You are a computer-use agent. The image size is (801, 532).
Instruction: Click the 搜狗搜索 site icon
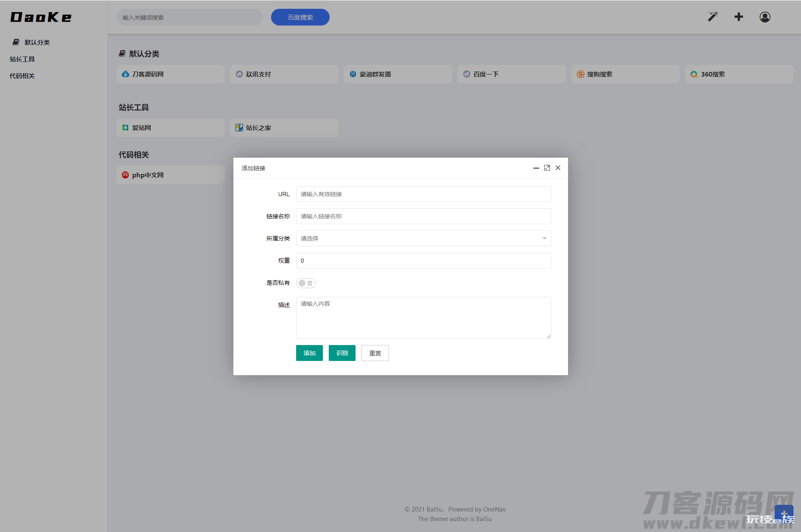click(581, 74)
